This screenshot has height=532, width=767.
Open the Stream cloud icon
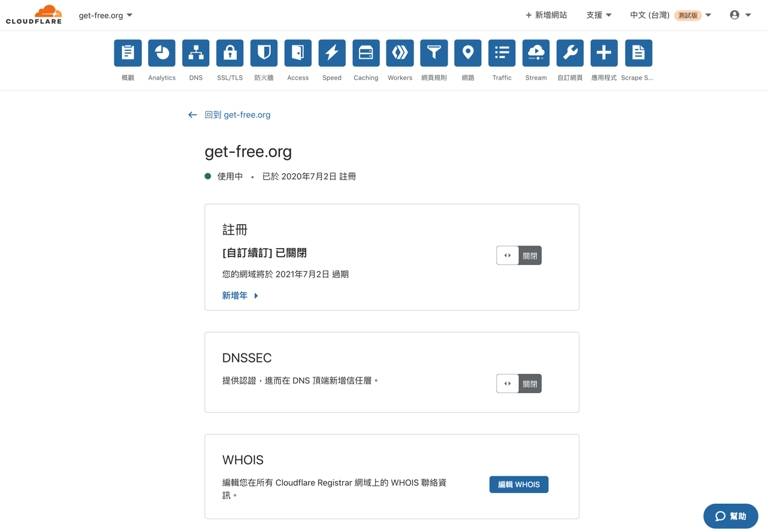tap(536, 53)
